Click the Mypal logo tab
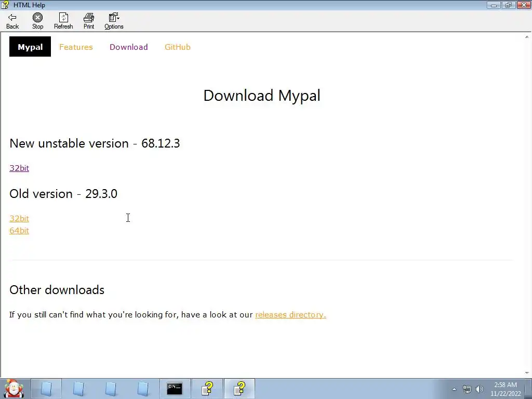This screenshot has height=399, width=532. pyautogui.click(x=30, y=47)
